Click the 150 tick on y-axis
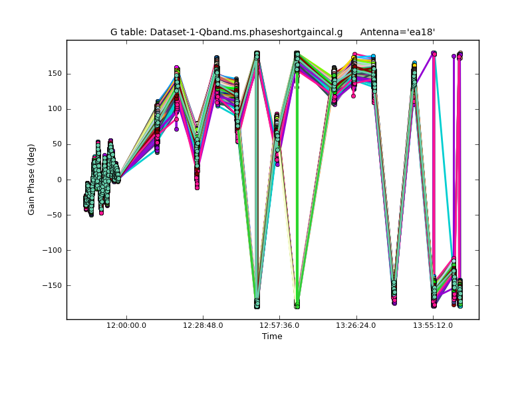The image size is (532, 399). (55, 73)
